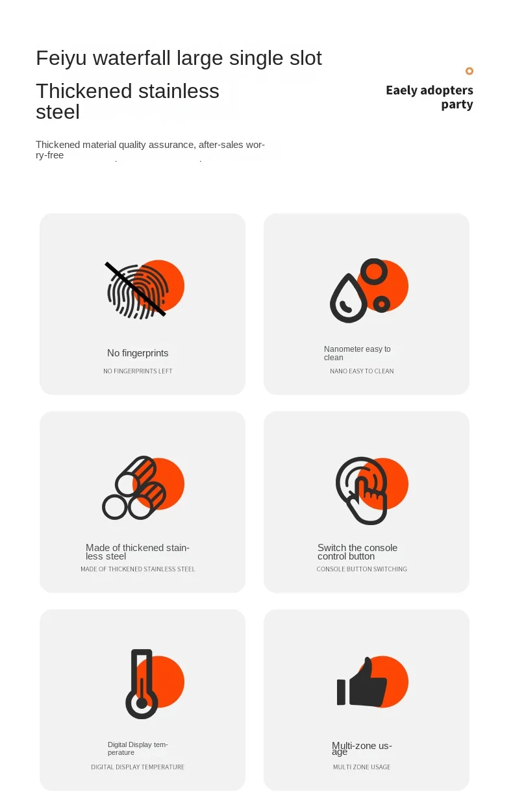
Task: Click the small orange ring near header
Action: (469, 71)
